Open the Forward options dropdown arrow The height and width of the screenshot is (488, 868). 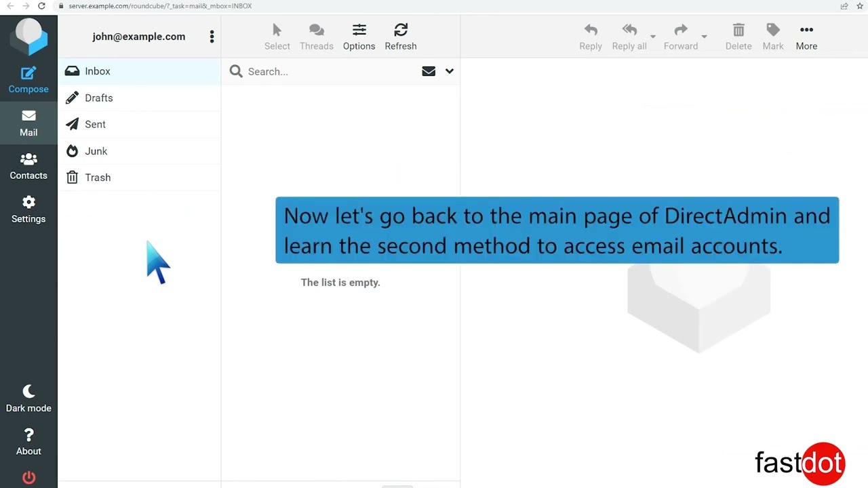point(704,37)
